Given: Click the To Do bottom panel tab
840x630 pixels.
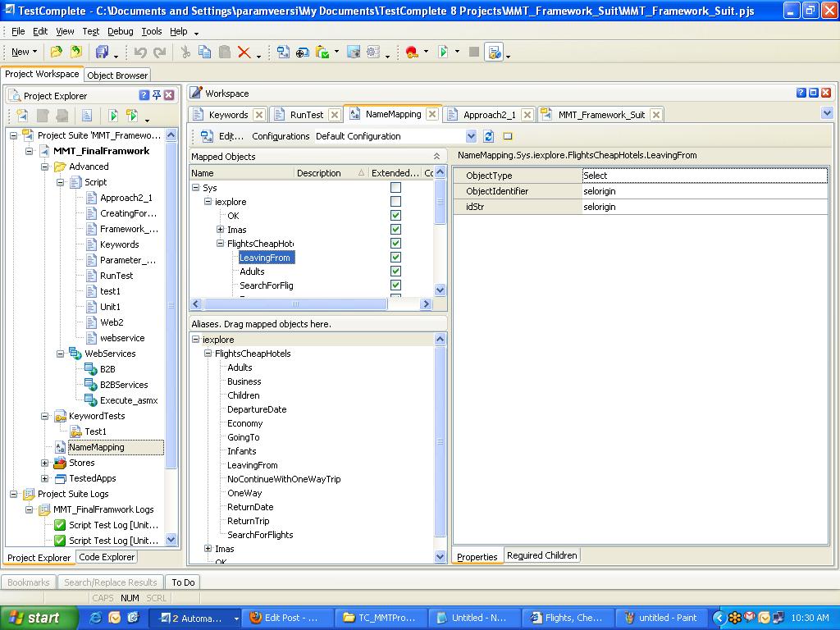Looking at the screenshot, I should pyautogui.click(x=183, y=582).
